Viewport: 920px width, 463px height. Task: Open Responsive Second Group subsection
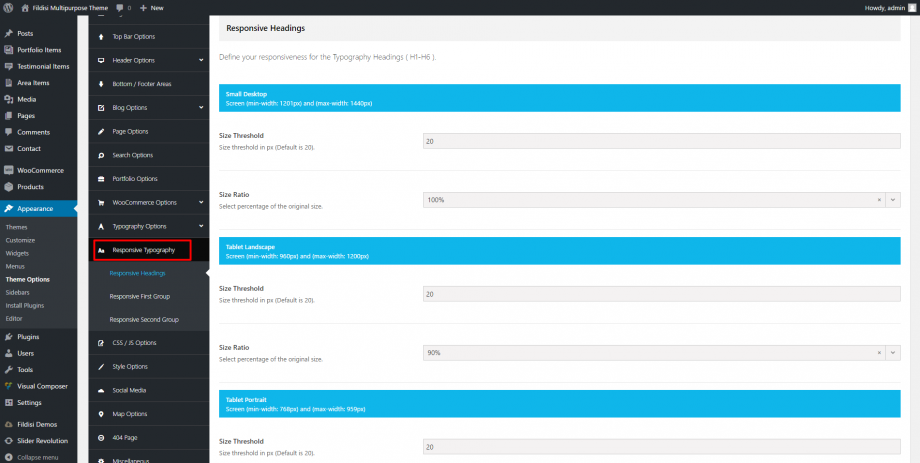144,320
